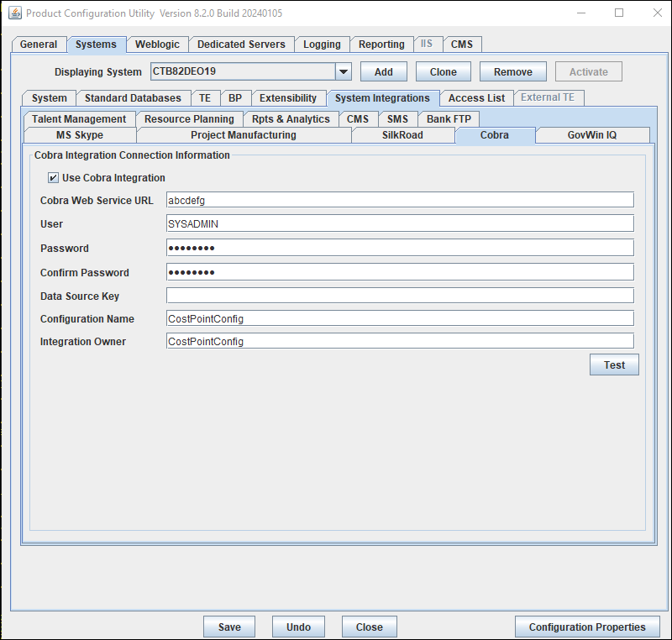Select the SilkRoad tab

(402, 135)
